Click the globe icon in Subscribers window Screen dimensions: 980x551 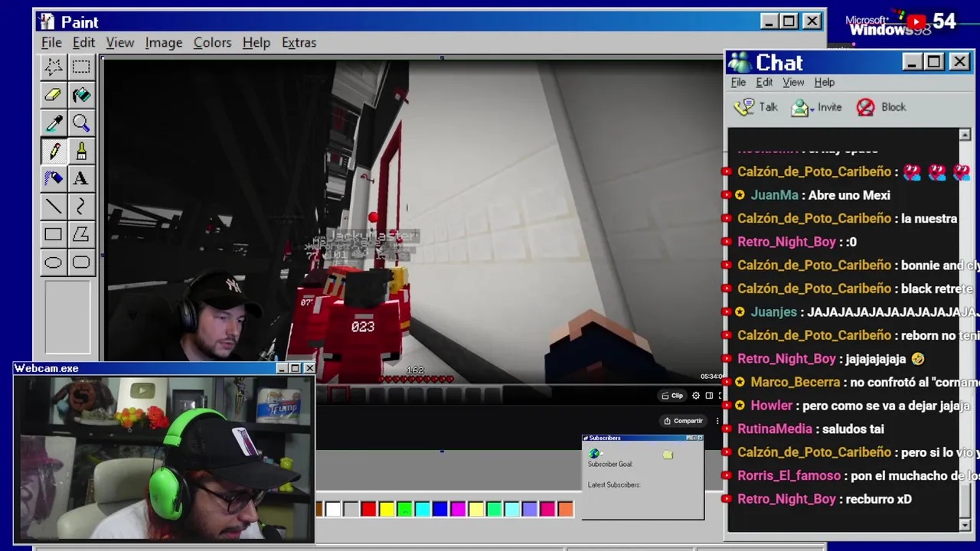pyautogui.click(x=594, y=453)
